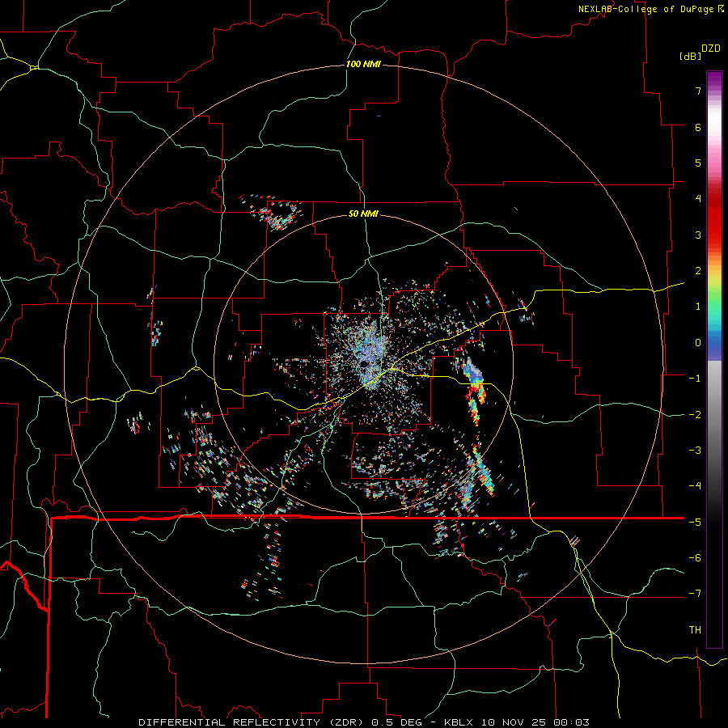Click the -7 value on color scale
Image resolution: width=728 pixels, height=728 pixels.
click(x=695, y=594)
